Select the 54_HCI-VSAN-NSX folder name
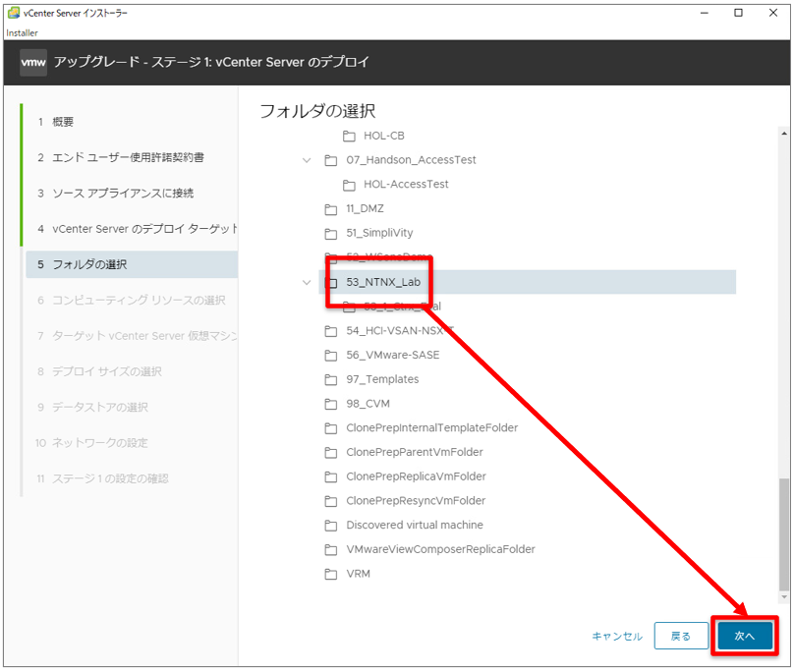 (x=400, y=331)
